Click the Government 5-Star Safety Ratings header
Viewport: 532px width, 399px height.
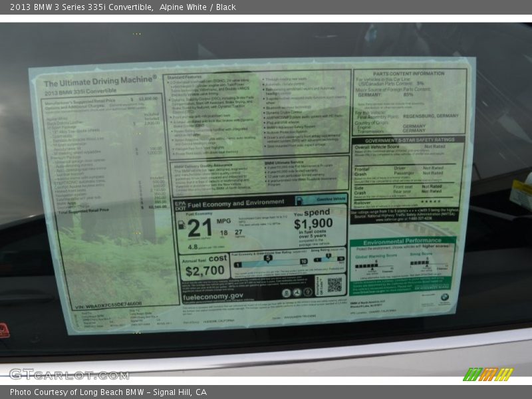click(x=409, y=140)
